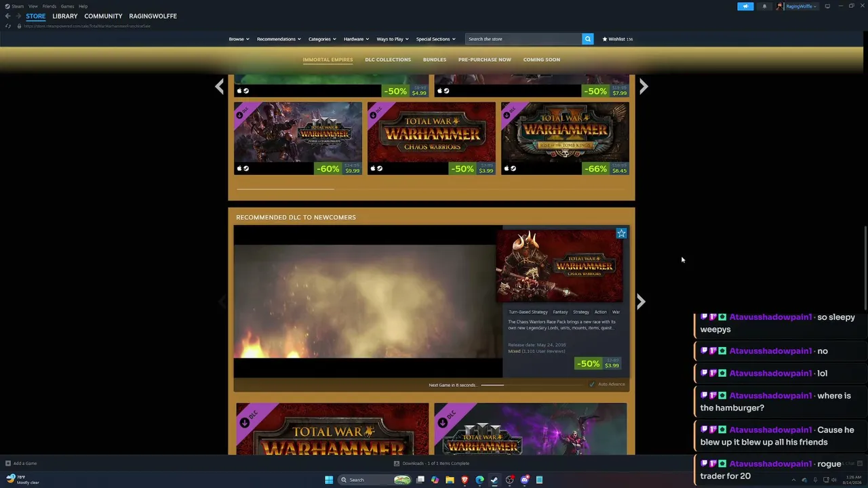Reload the store page
Viewport: 868px width, 488px height.
click(8, 26)
